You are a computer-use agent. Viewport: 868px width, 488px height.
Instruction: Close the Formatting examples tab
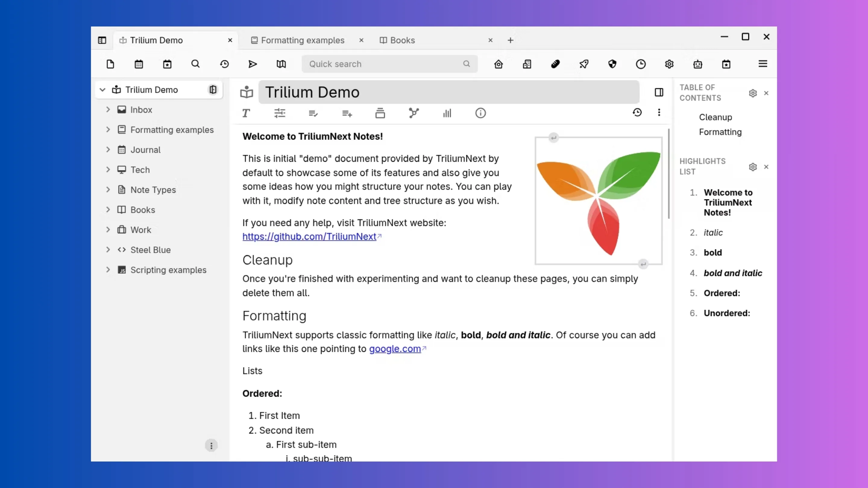pos(361,40)
